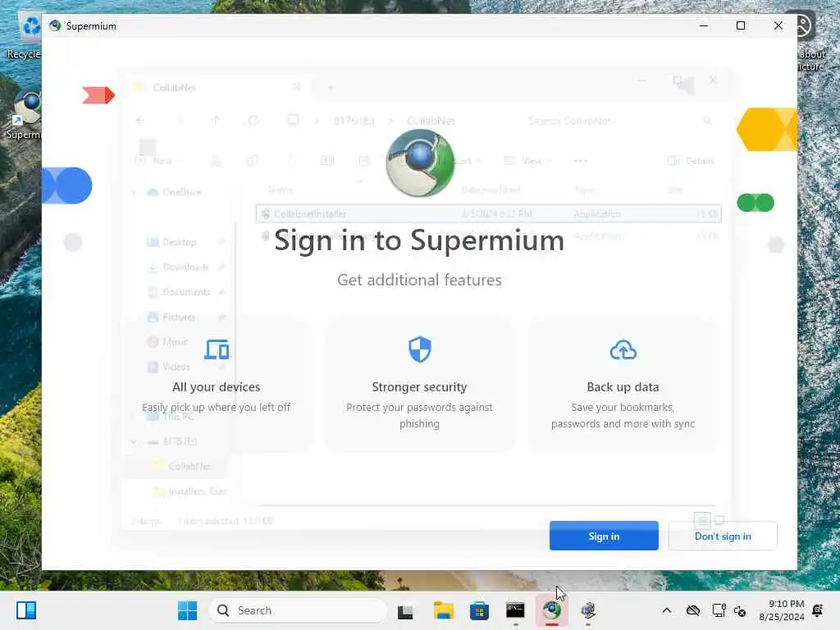The image size is (840, 630).
Task: Open the clock and date flyout
Action: [782, 610]
